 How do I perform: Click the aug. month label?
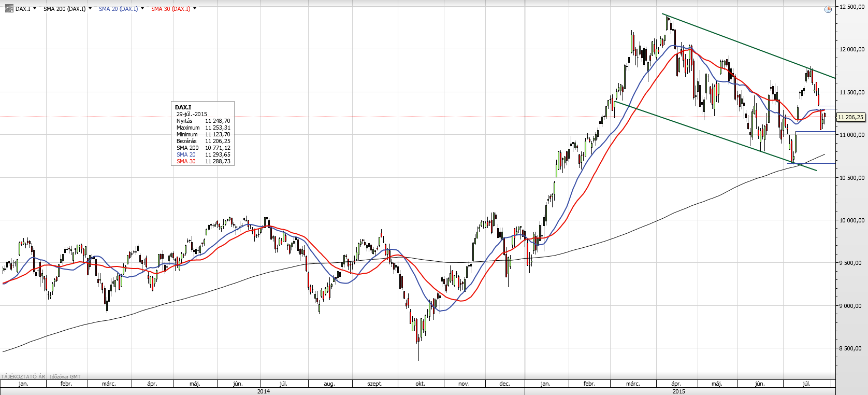click(x=329, y=384)
